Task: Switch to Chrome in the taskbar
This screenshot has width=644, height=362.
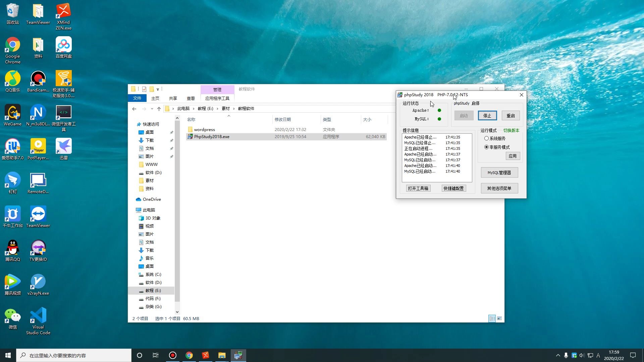Action: pyautogui.click(x=189, y=355)
